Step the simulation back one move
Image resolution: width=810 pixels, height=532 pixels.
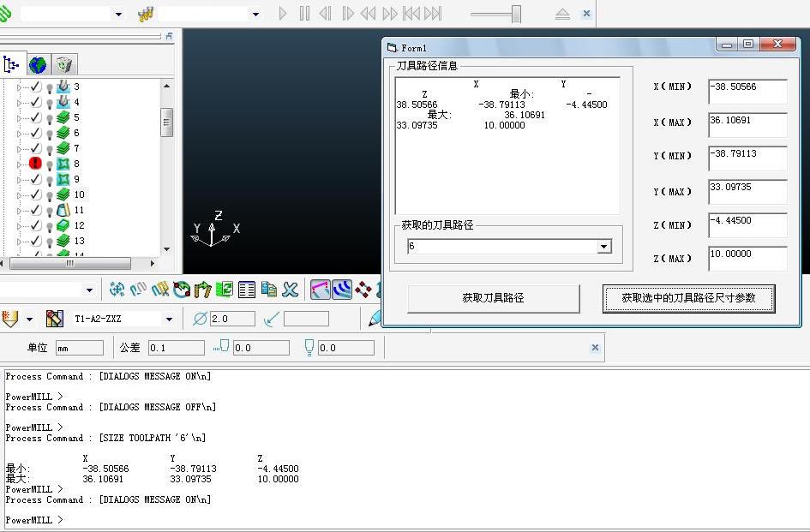tap(326, 14)
